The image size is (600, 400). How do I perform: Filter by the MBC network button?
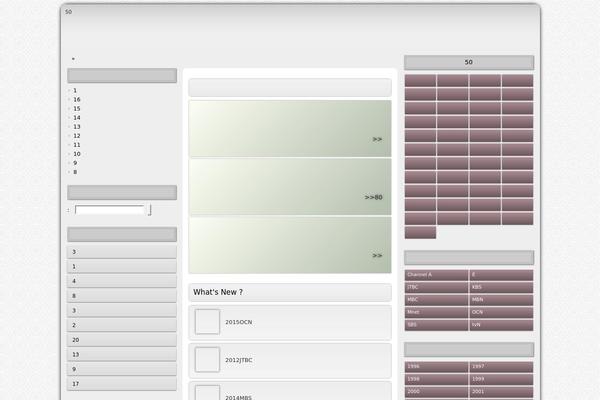[436, 300]
